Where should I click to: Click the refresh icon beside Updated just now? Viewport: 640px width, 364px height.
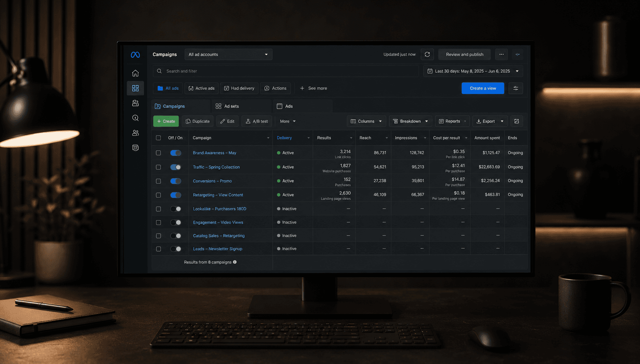click(x=427, y=54)
